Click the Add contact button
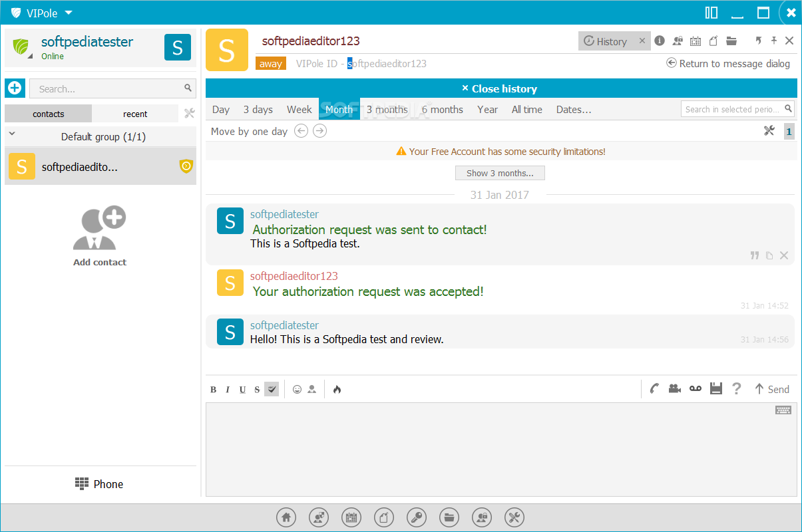Viewport: 802px width, 532px height. click(x=100, y=236)
